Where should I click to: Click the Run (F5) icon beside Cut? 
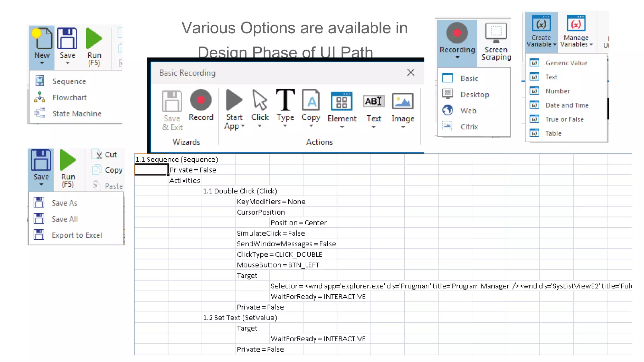[x=68, y=160]
